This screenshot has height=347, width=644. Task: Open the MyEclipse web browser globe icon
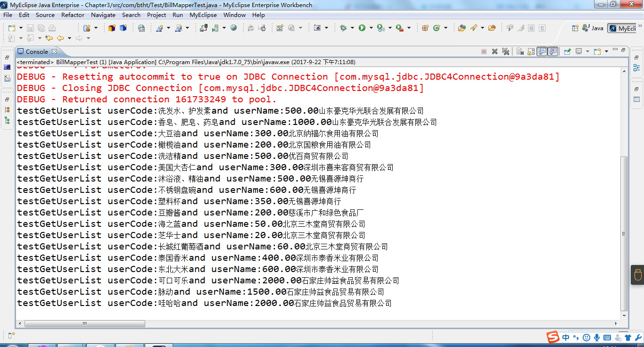coord(233,28)
